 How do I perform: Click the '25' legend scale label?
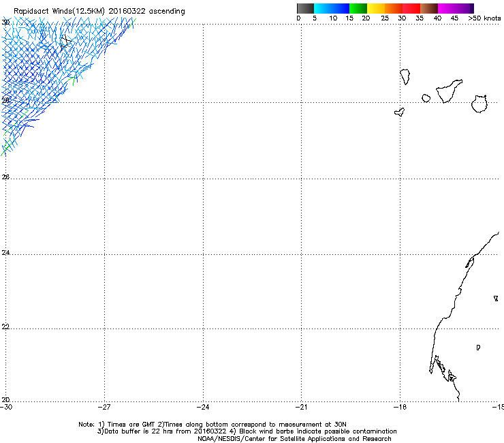(385, 18)
